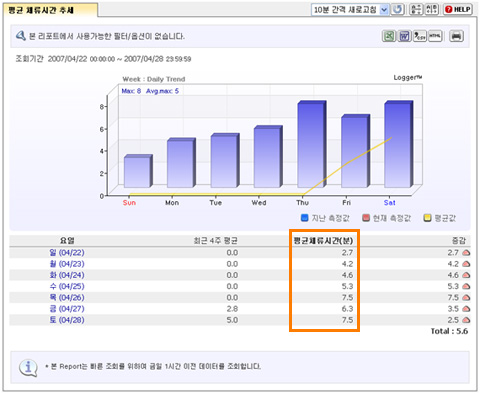This screenshot has width=480, height=394.
Task: Click the Thu bar in the chart
Action: click(x=312, y=144)
